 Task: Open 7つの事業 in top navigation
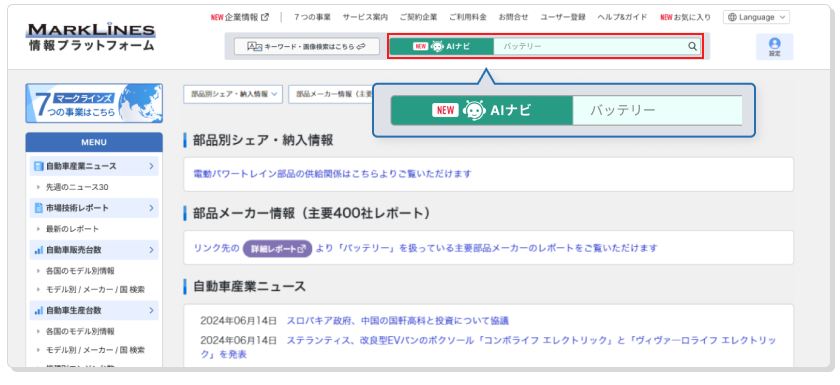pyautogui.click(x=312, y=17)
